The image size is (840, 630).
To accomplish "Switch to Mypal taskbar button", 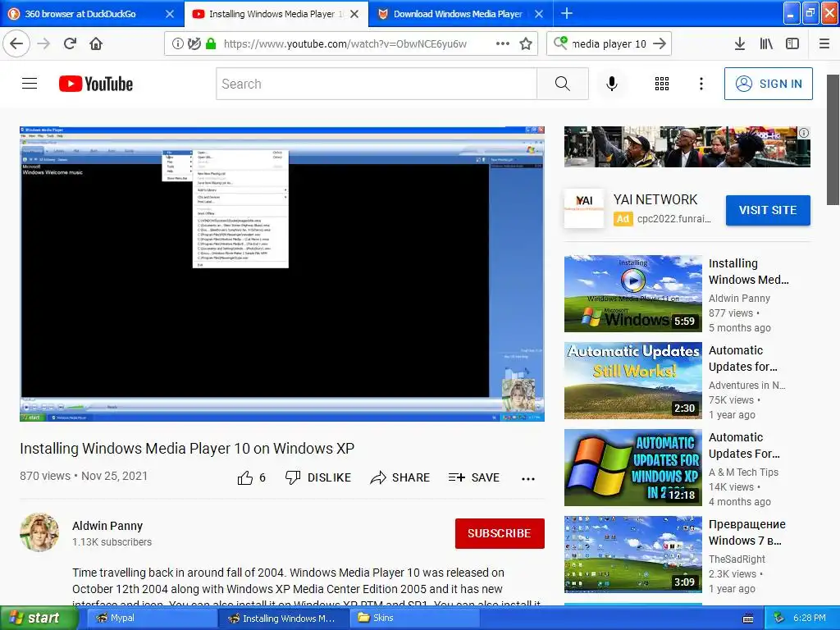I will click(x=150, y=618).
